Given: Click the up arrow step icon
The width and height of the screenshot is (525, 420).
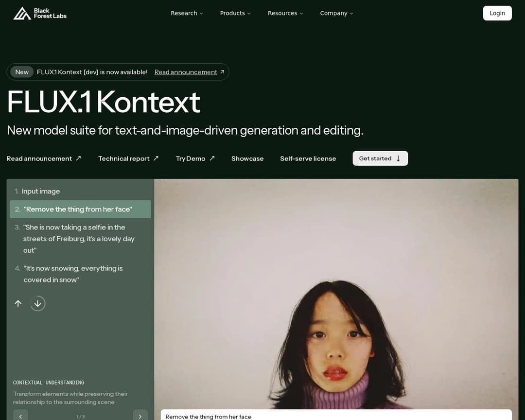Looking at the screenshot, I should (18, 303).
